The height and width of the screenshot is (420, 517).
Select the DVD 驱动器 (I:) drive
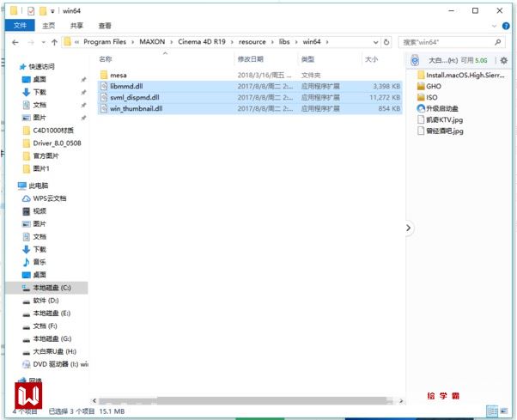[55, 364]
